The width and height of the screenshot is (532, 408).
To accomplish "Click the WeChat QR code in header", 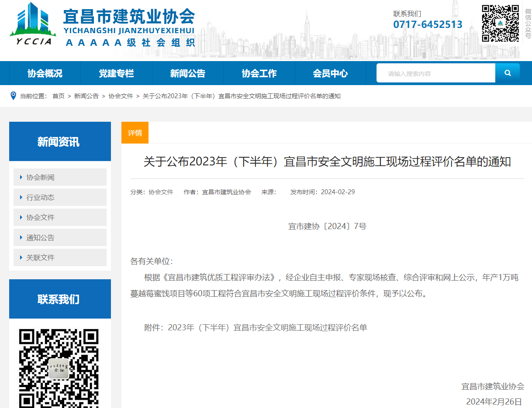I will [500, 24].
